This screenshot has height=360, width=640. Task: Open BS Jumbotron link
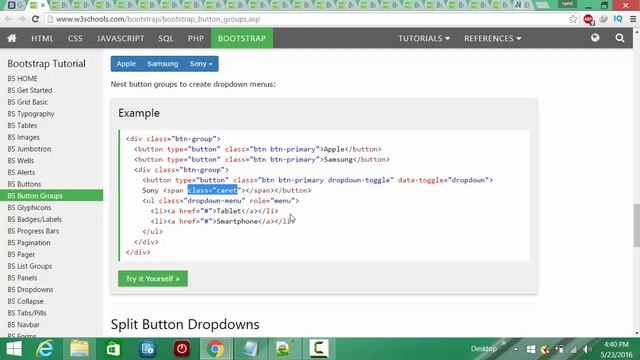point(29,149)
